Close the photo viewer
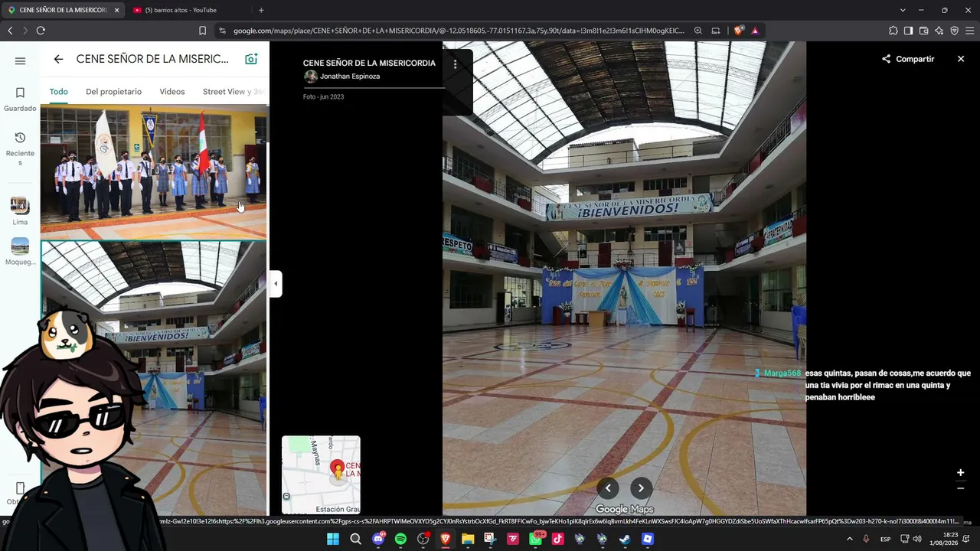The height and width of the screenshot is (551, 980). pos(961,59)
